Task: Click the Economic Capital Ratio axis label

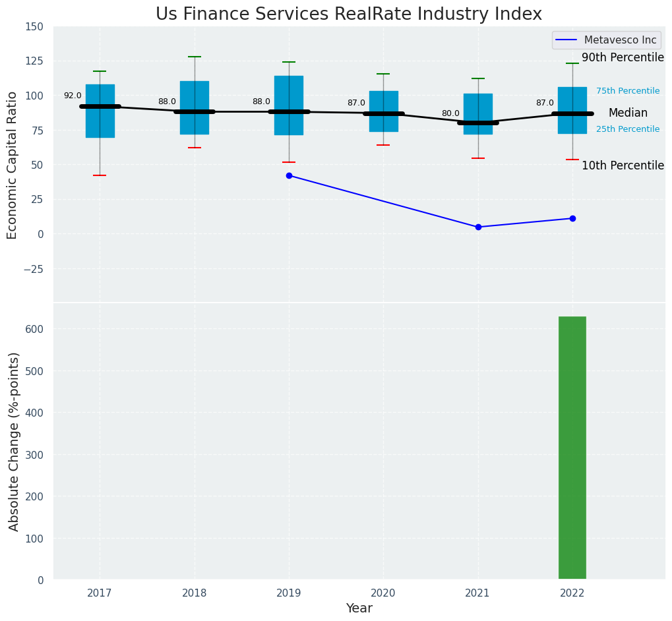Action: [x=13, y=164]
